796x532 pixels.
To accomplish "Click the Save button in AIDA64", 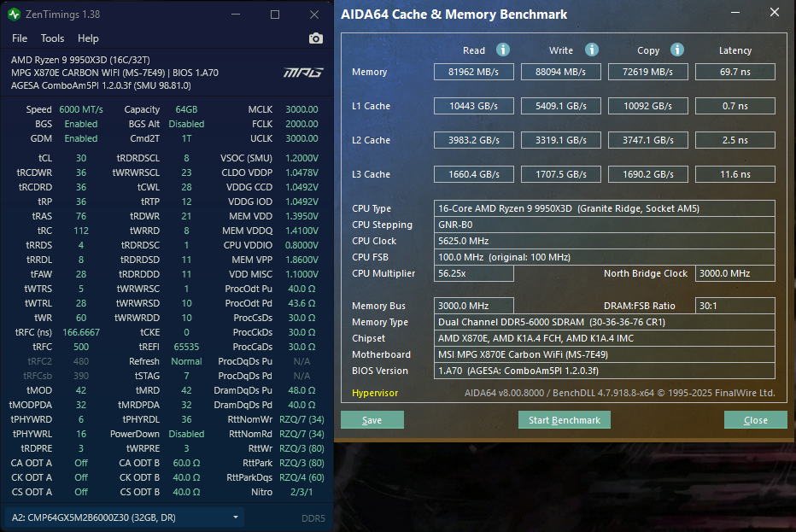I will point(372,420).
